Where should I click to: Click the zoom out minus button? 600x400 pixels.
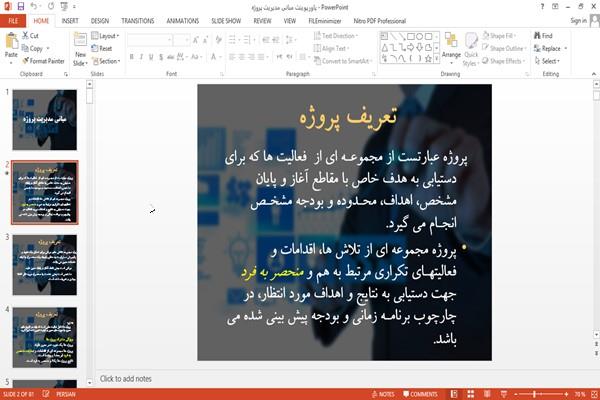pos(515,394)
